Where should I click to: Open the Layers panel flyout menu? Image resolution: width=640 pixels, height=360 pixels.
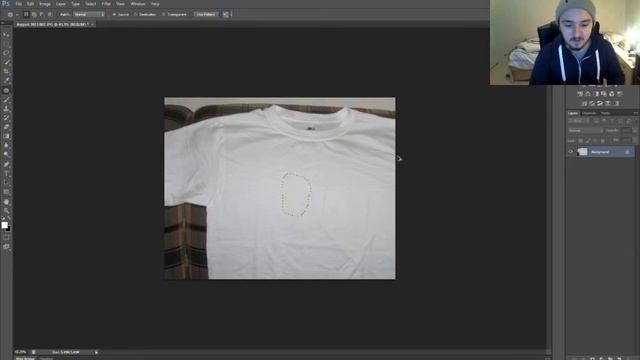636,113
